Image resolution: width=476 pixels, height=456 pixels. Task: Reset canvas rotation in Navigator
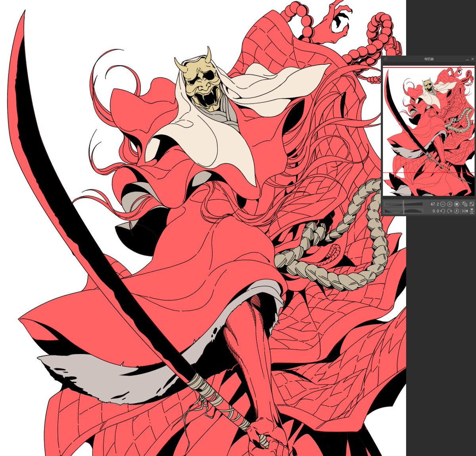457,211
